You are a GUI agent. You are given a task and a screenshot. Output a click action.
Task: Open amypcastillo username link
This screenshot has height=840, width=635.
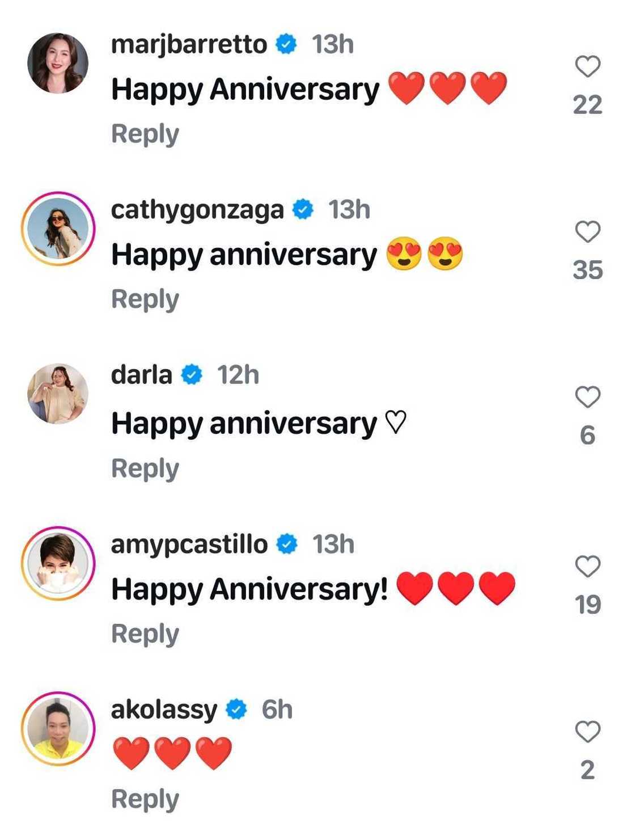point(189,544)
